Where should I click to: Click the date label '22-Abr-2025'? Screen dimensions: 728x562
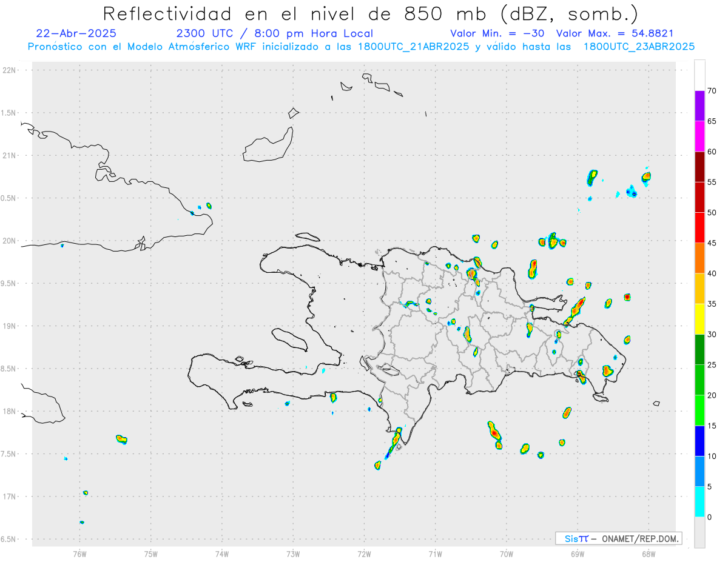76,33
